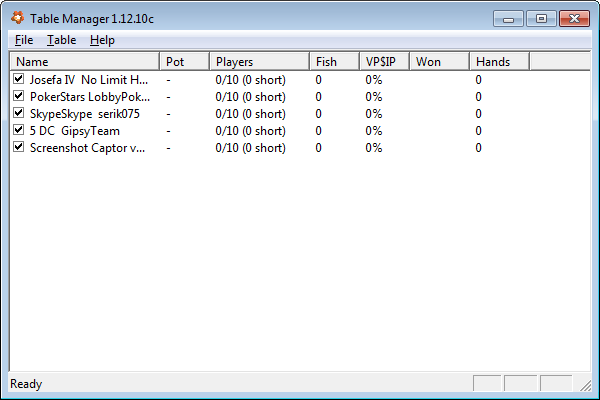Click Players value of Josefa IV row
The image size is (600, 400).
(250, 80)
